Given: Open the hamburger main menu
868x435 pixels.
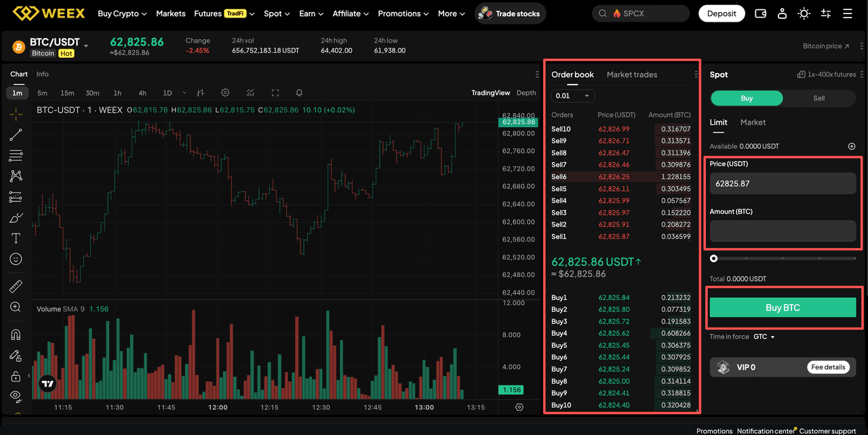Looking at the screenshot, I should 848,14.
